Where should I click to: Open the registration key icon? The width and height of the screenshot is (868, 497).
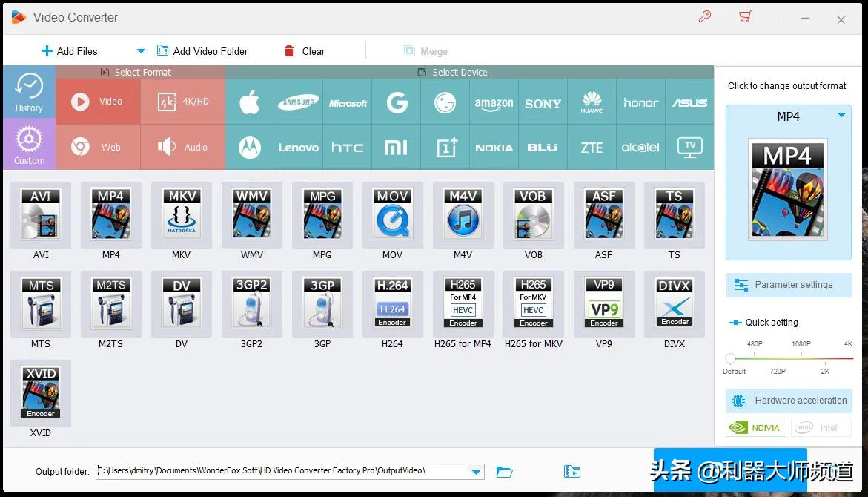point(705,16)
